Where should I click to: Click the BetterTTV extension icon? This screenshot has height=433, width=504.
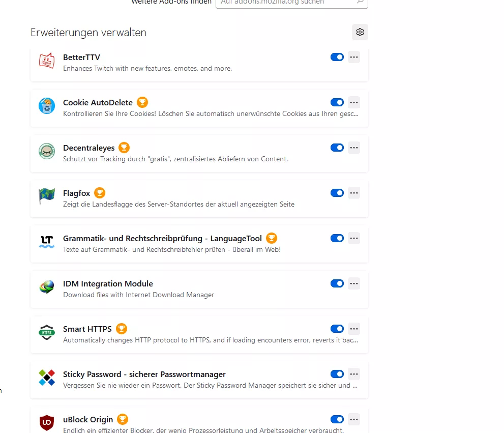click(x=47, y=61)
